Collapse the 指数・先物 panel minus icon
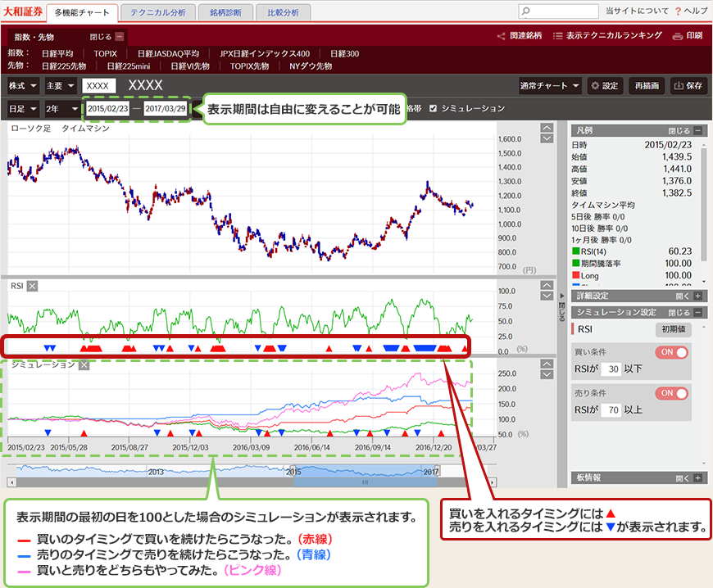The image size is (713, 588). pyautogui.click(x=120, y=36)
